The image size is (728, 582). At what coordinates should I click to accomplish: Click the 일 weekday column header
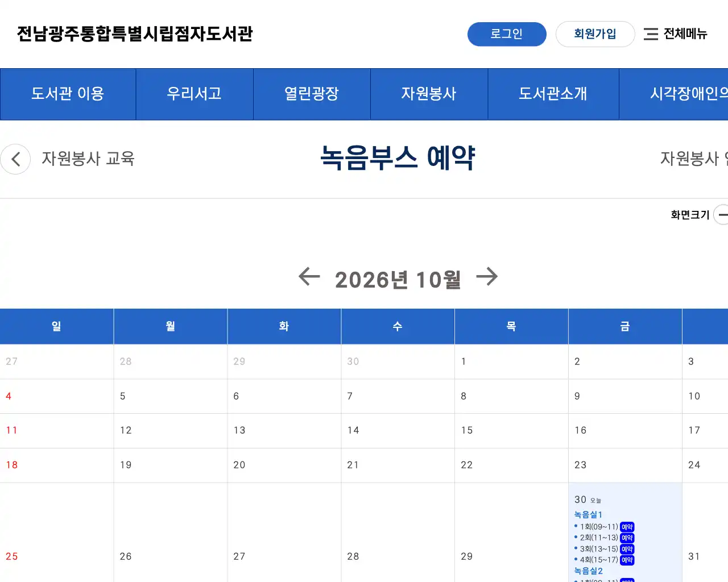tap(56, 326)
